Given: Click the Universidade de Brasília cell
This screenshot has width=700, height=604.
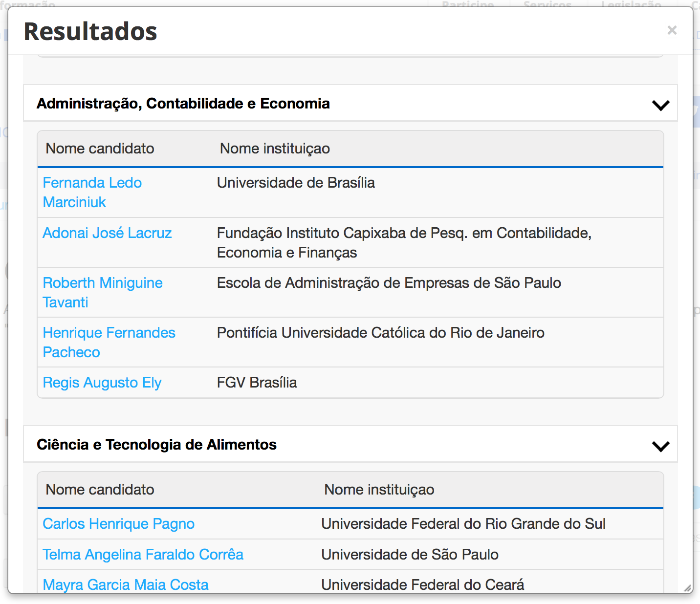Looking at the screenshot, I should click(x=296, y=183).
